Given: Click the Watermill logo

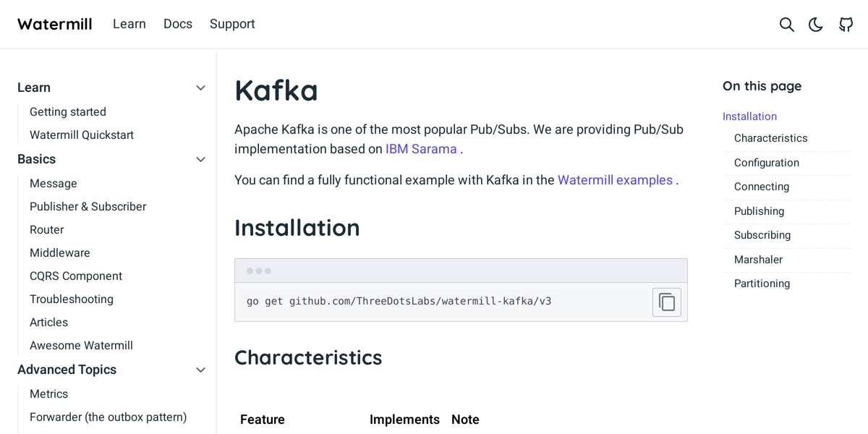Looking at the screenshot, I should point(54,23).
